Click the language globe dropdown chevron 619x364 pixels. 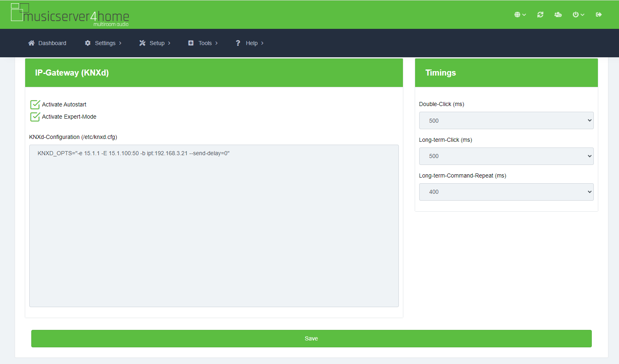[x=524, y=15]
